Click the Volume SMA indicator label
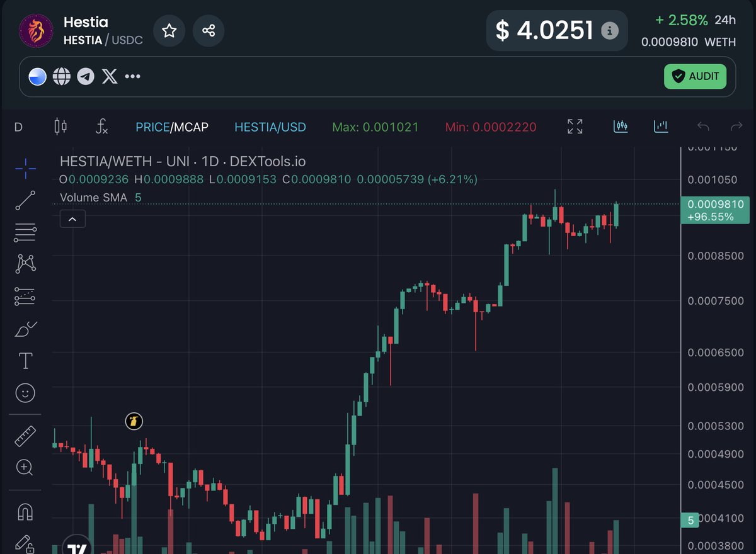The image size is (756, 554). (93, 198)
